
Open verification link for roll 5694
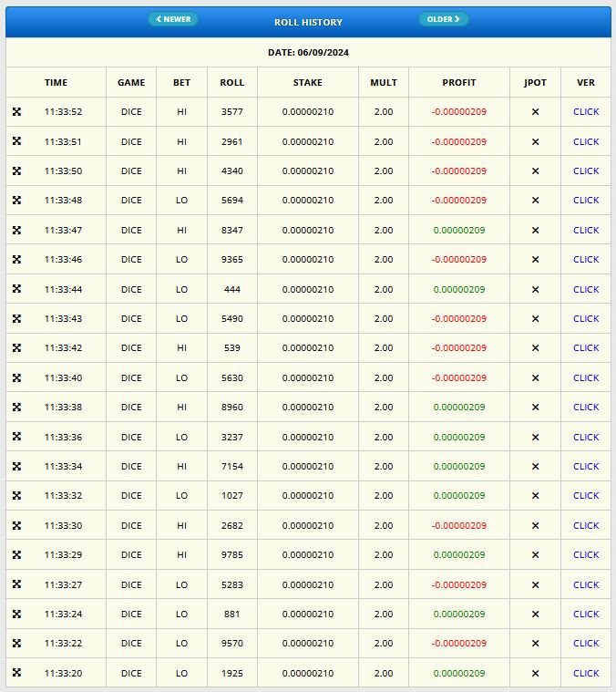click(x=586, y=201)
